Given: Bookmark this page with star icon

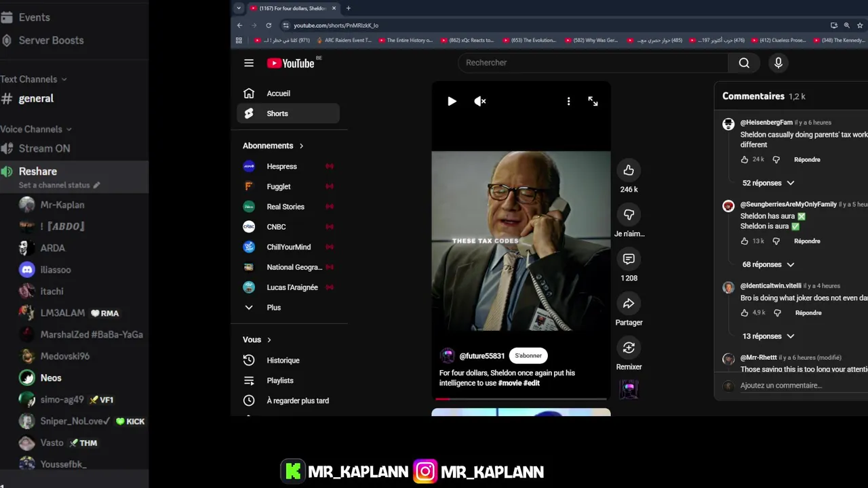Looking at the screenshot, I should click(860, 25).
